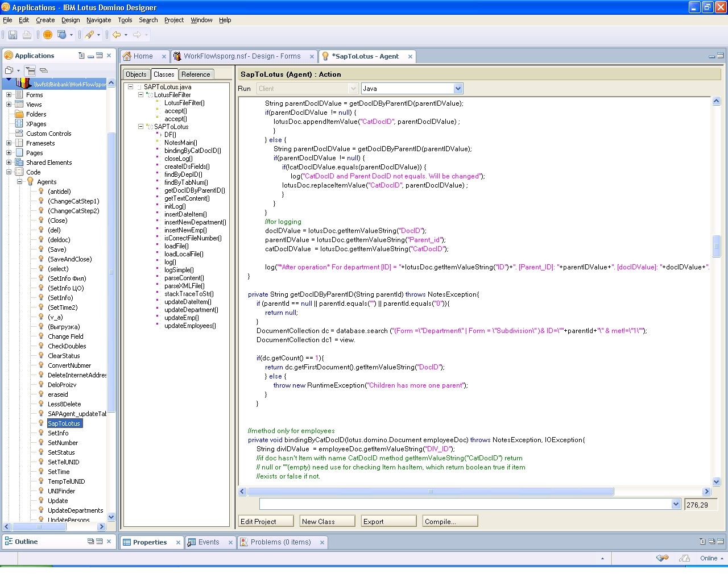Select the CheckDoubles agent in the list
Image resolution: width=728 pixels, height=582 pixels.
pyautogui.click(x=67, y=346)
